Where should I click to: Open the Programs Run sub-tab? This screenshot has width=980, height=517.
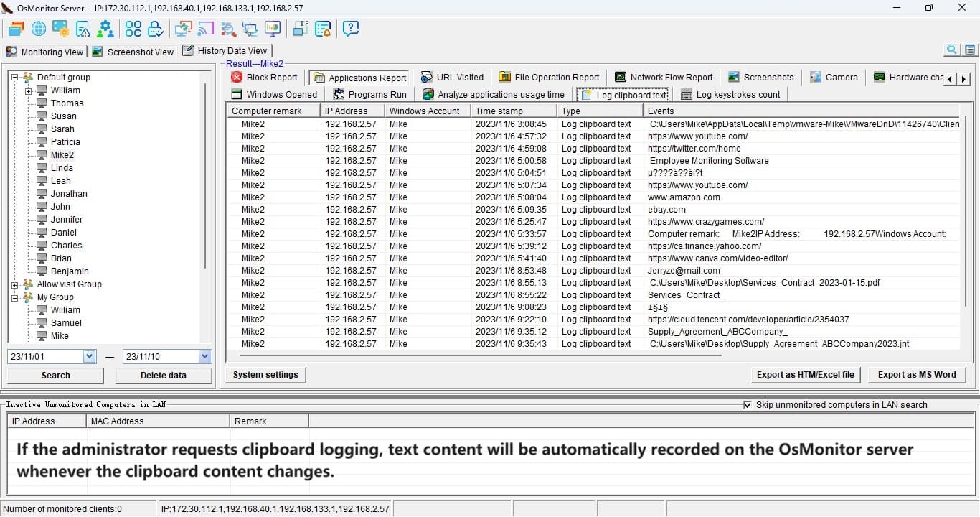click(x=370, y=95)
